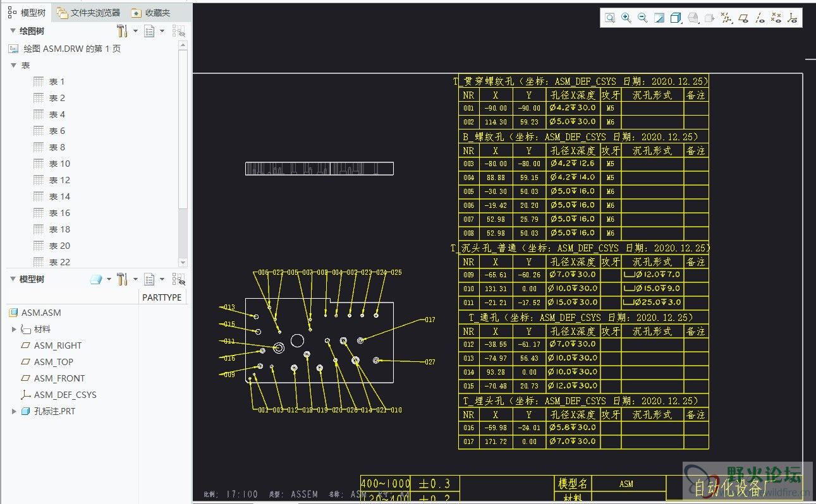
Task: Open the model tree settings dropdown arrow
Action: coord(135,279)
